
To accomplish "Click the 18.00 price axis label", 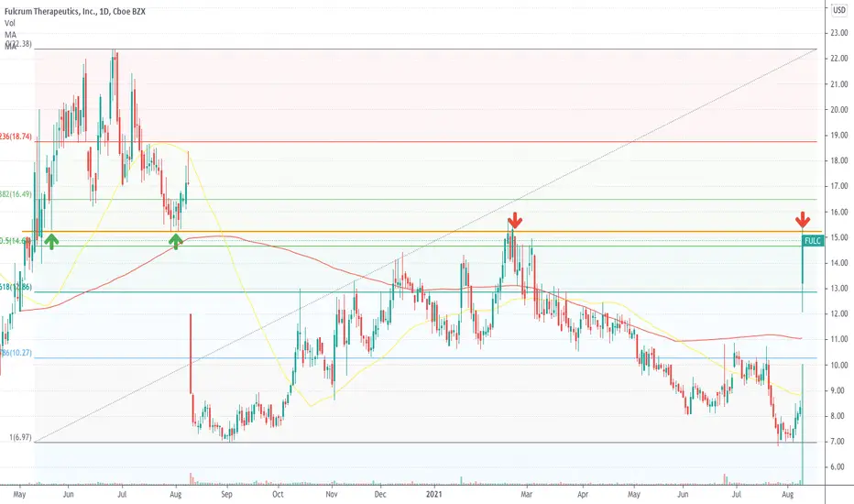I will (x=839, y=160).
